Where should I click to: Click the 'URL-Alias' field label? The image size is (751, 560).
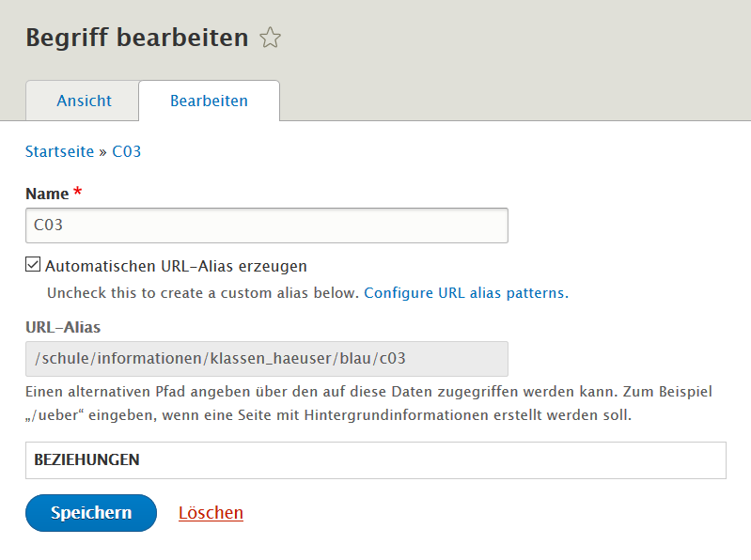pos(63,327)
